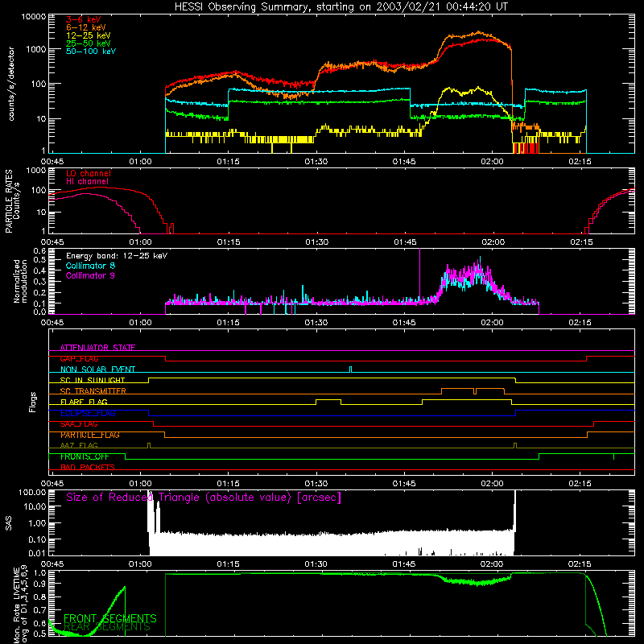
Task: Select the red 3-6 keV legend label
Action: (84, 19)
